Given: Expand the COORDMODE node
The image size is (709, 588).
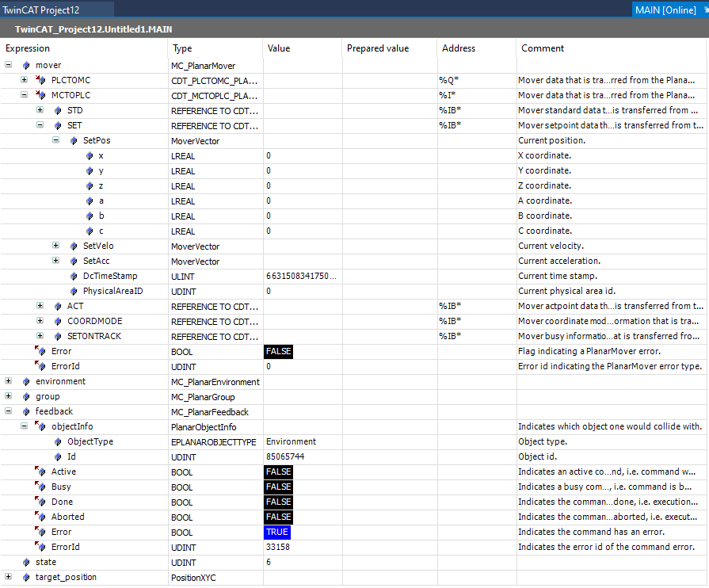Looking at the screenshot, I should (40, 320).
